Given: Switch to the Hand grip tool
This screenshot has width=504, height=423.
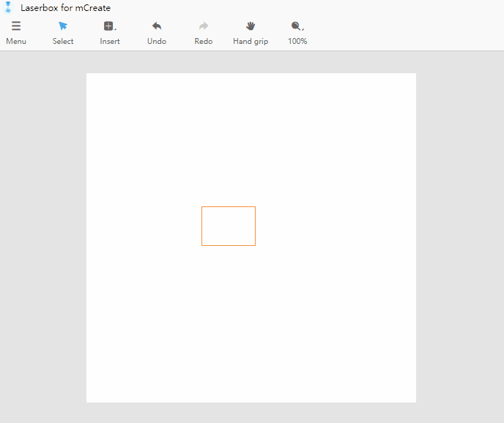Looking at the screenshot, I should pyautogui.click(x=251, y=26).
